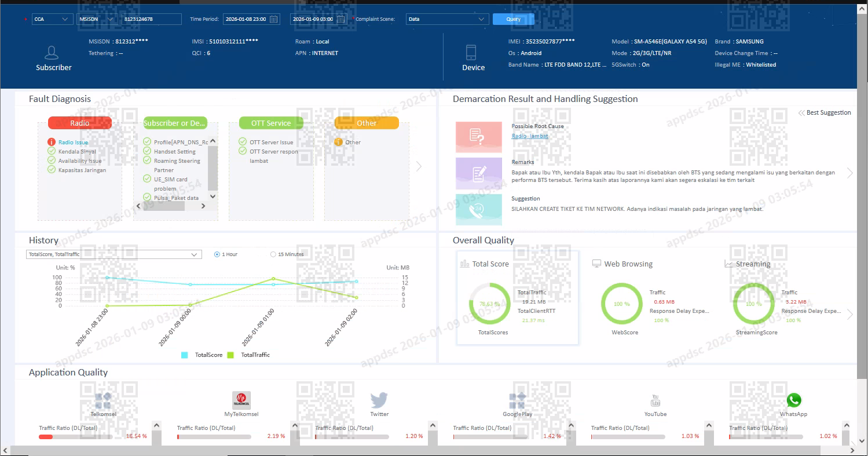Open the TotalScore, TotalTraffic history dropdown
Viewport: 868px width, 456px height.
tap(114, 254)
